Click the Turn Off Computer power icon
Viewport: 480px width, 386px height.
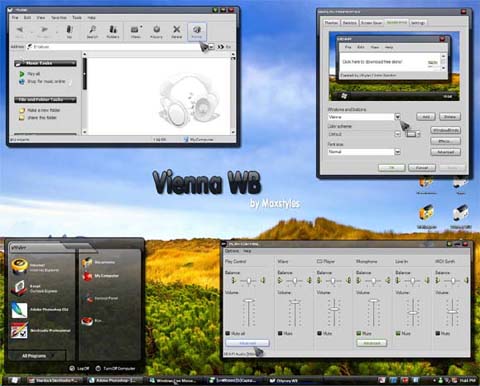tap(98, 368)
